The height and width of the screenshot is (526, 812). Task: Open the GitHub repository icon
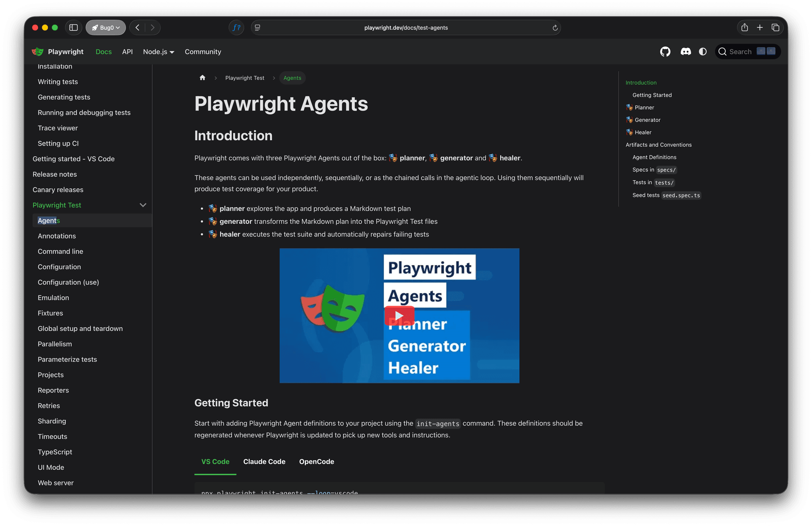click(x=665, y=52)
